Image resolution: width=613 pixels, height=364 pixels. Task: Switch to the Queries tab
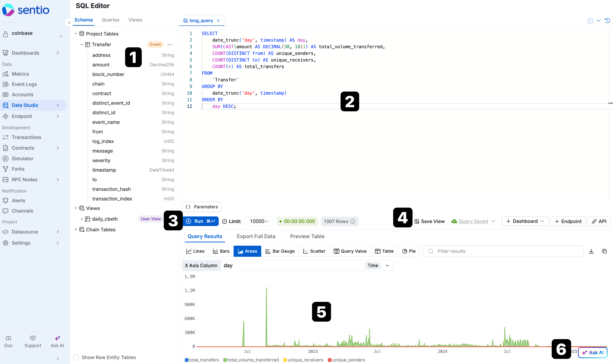click(110, 20)
